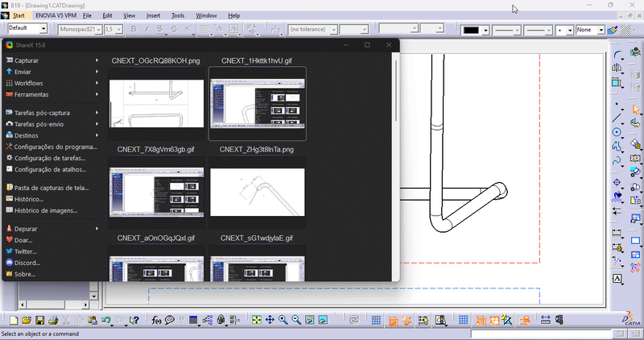
Task: Click the pattern hatch icon in graphic toolbar
Action: coord(625,30)
